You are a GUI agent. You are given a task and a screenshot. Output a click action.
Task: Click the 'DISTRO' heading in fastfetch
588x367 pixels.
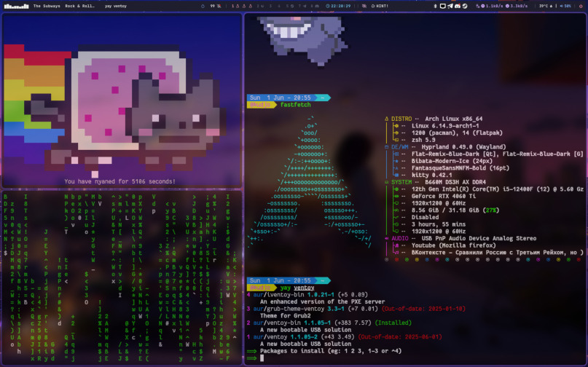(401, 119)
